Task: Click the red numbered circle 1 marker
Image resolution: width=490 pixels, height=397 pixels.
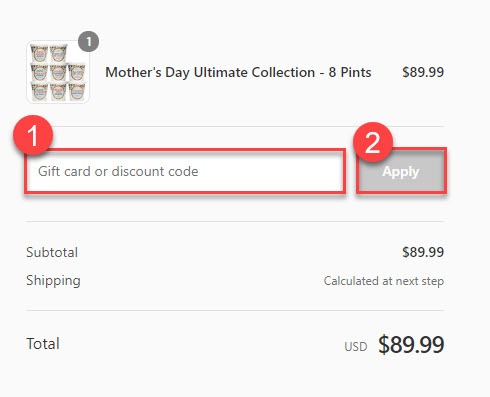Action: [x=33, y=135]
